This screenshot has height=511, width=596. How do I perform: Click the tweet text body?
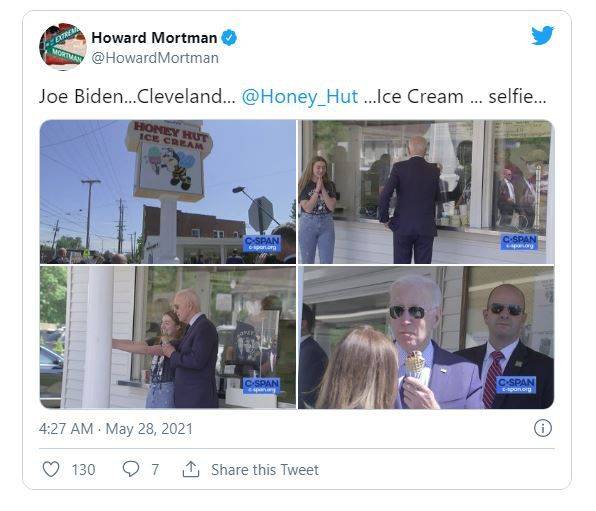click(293, 97)
